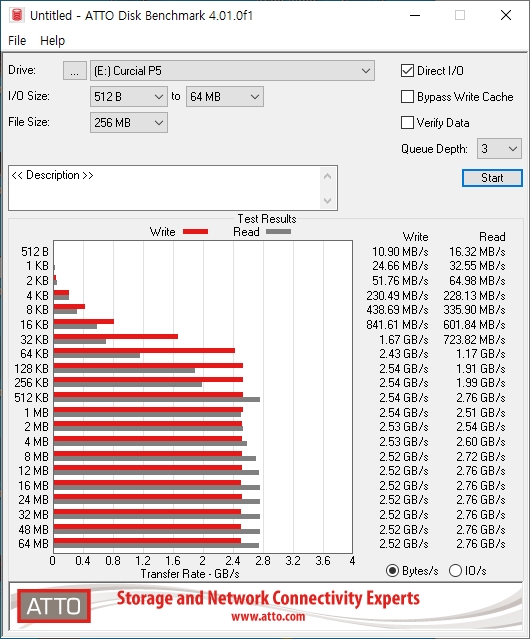530x639 pixels.
Task: Open the Help menu
Action: tap(53, 41)
